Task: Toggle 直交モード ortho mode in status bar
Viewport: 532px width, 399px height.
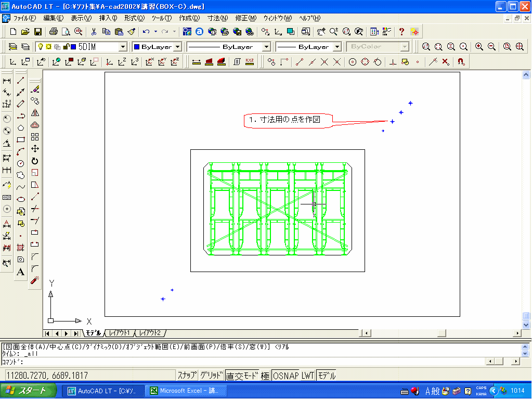Action: tap(242, 376)
